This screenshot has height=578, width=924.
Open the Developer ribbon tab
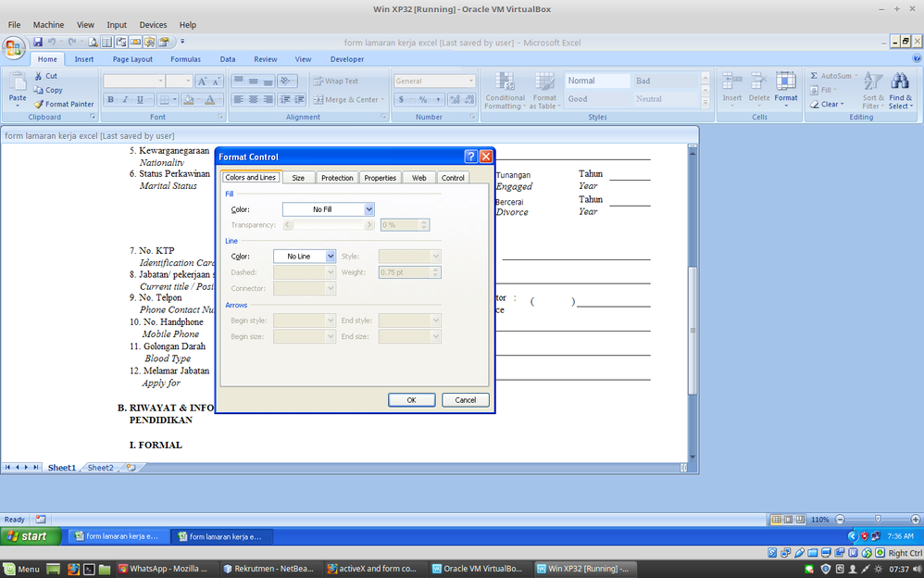(x=347, y=59)
